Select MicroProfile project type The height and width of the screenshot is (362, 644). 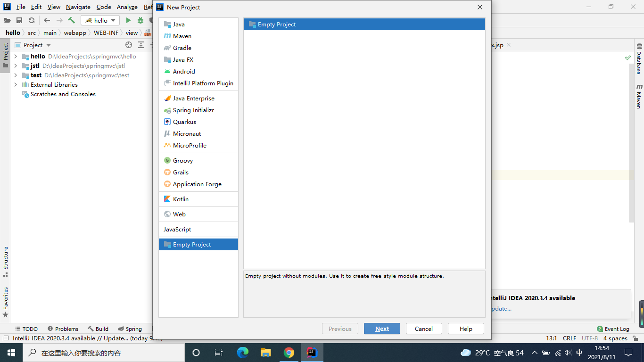pos(198,146)
